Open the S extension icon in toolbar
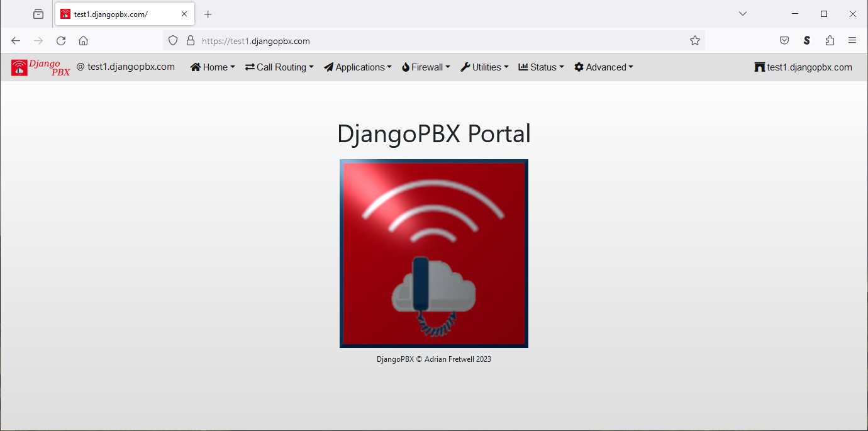This screenshot has width=868, height=431. 807,41
